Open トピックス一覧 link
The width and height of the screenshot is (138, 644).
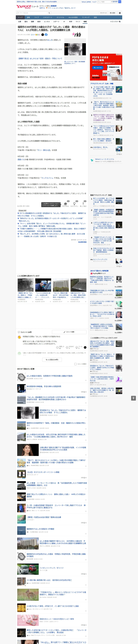[115, 21]
